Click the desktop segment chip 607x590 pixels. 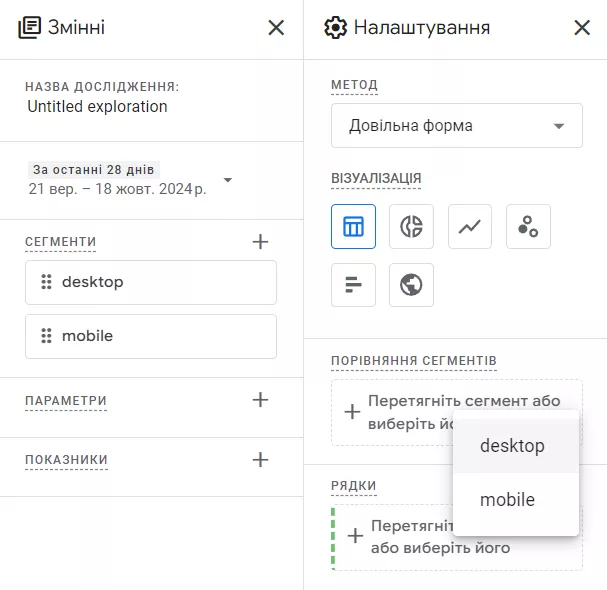(x=151, y=282)
